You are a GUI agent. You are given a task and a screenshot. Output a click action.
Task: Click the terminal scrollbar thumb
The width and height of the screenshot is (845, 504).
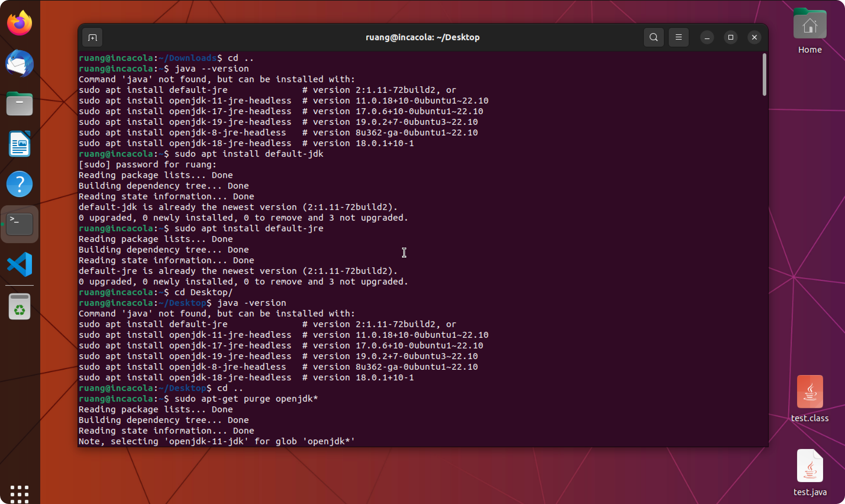[x=764, y=75]
